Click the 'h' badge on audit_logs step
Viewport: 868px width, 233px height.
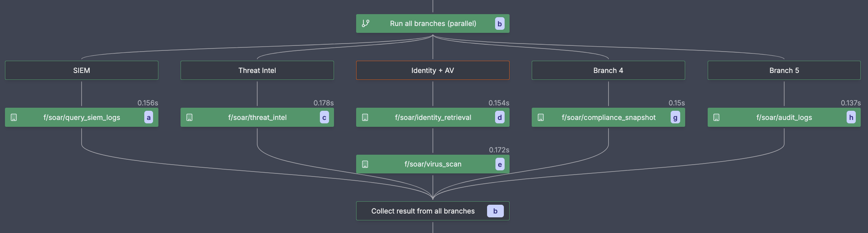(851, 118)
